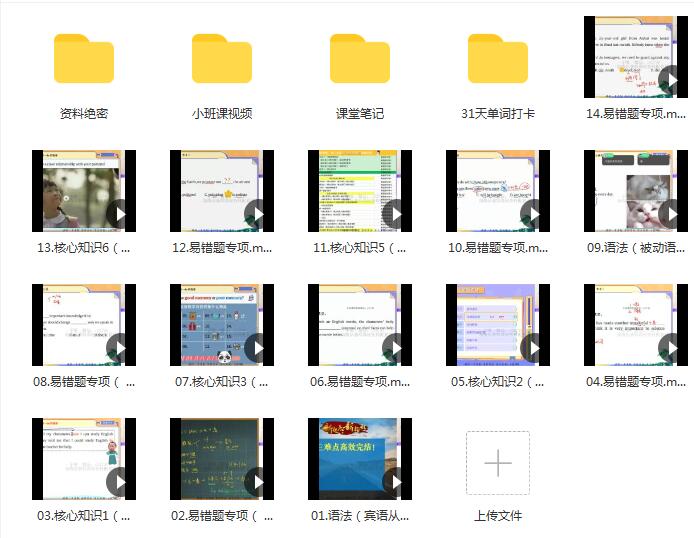Play video 05.核心知识2 via play icon
Screen dimensions: 694x538
click(533, 348)
